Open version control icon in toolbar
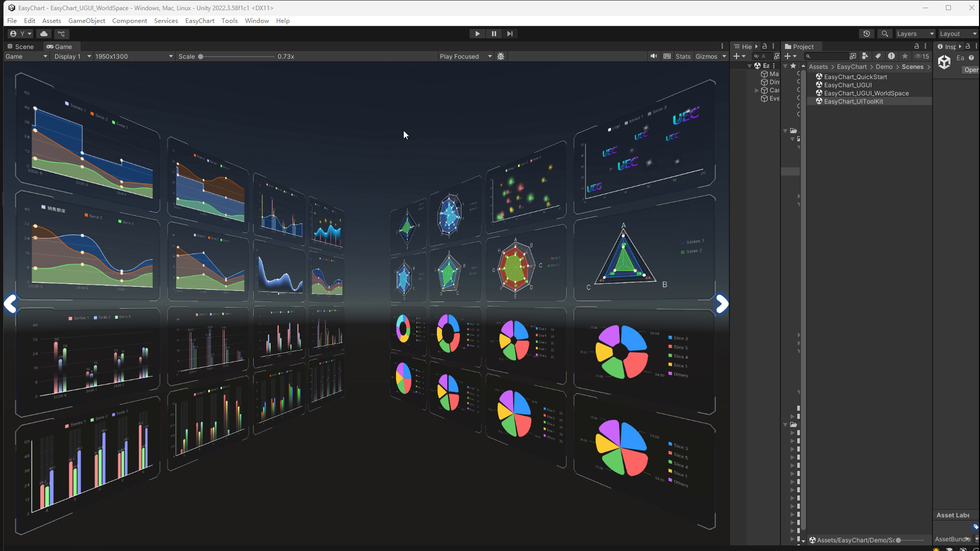 point(61,34)
